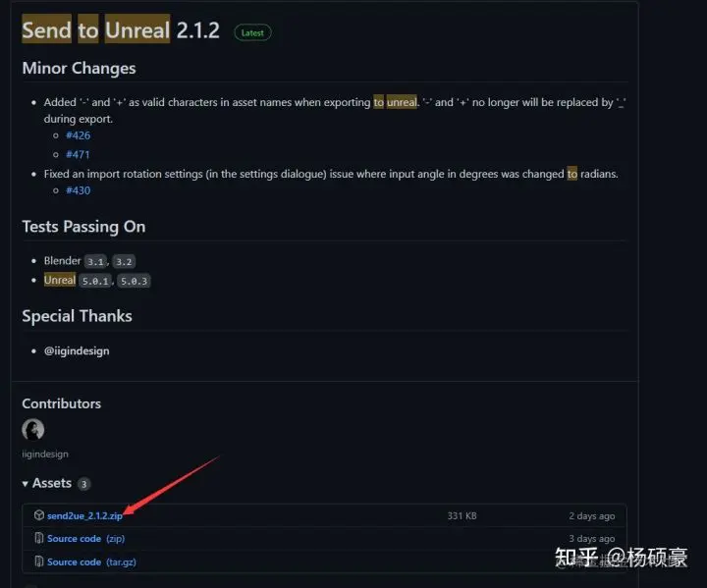The image size is (707, 588).
Task: Collapse the Assets section triangle
Action: [x=25, y=484]
